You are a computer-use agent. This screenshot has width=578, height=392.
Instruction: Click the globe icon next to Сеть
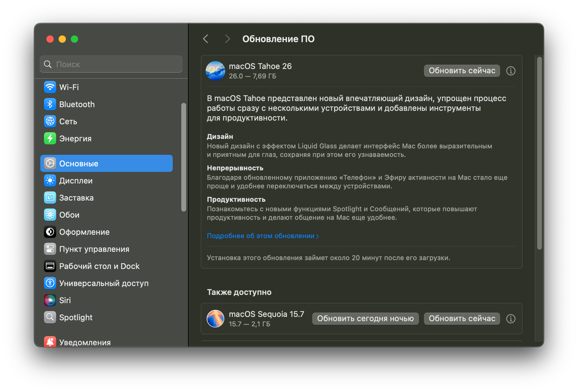tap(50, 122)
